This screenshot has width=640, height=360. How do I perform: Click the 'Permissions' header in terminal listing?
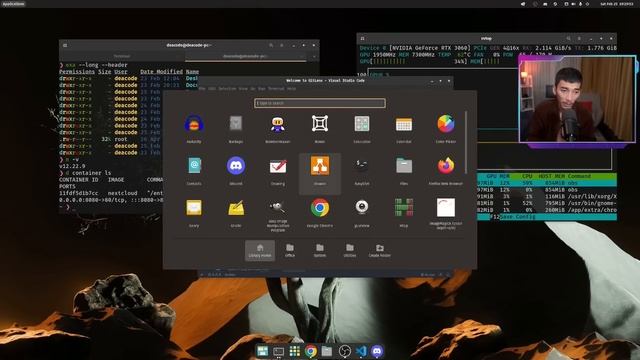77,72
